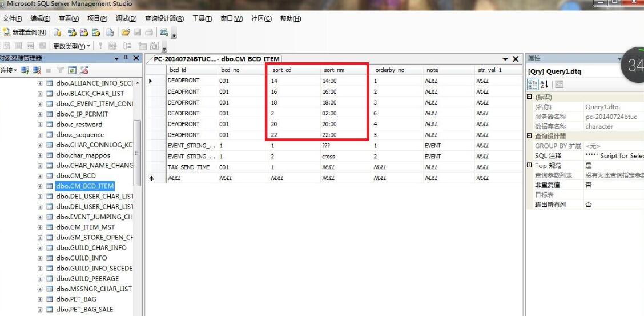The height and width of the screenshot is (316, 644).
Task: Close the dbo.CM_BCD_ITEM document tab
Action: [515, 59]
